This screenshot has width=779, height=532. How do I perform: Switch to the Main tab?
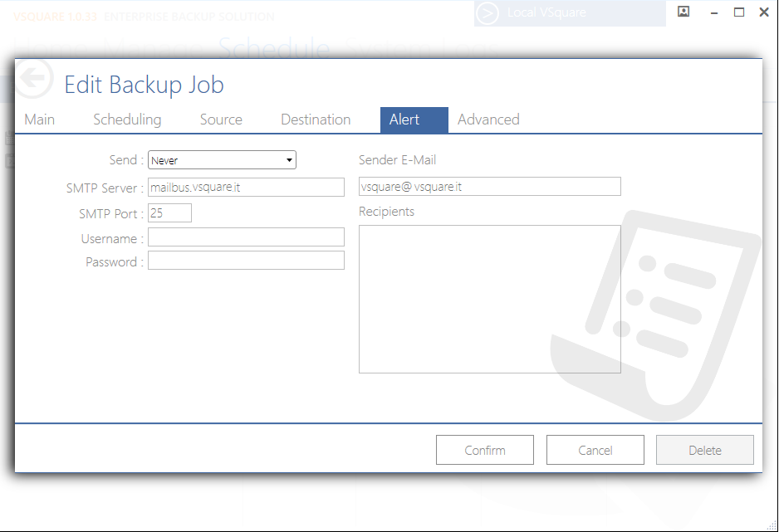39,120
